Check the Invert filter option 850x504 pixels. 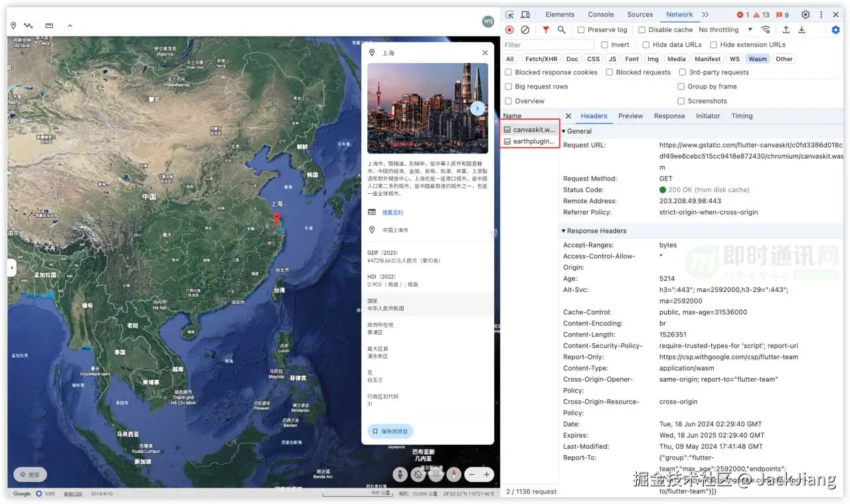point(604,45)
